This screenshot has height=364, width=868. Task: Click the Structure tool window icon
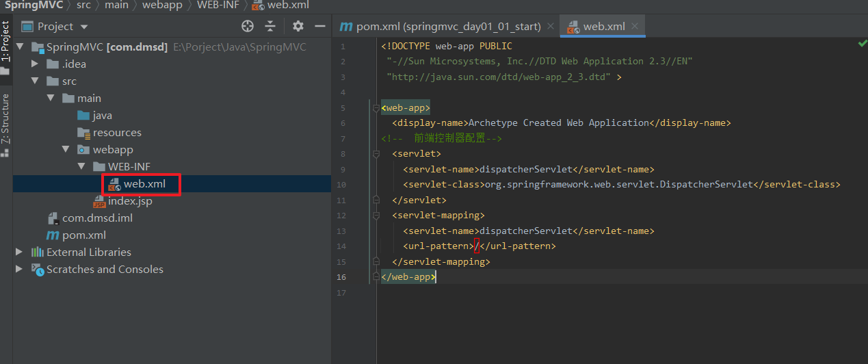(5, 153)
